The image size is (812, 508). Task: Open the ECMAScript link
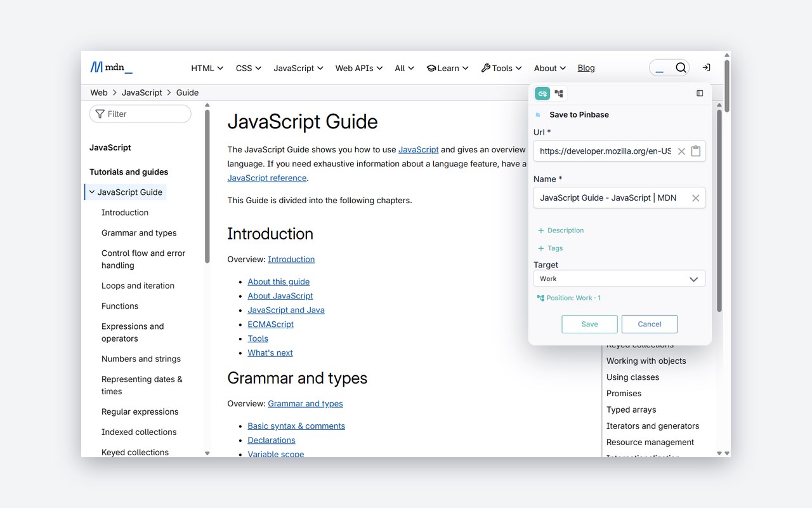[x=271, y=324]
